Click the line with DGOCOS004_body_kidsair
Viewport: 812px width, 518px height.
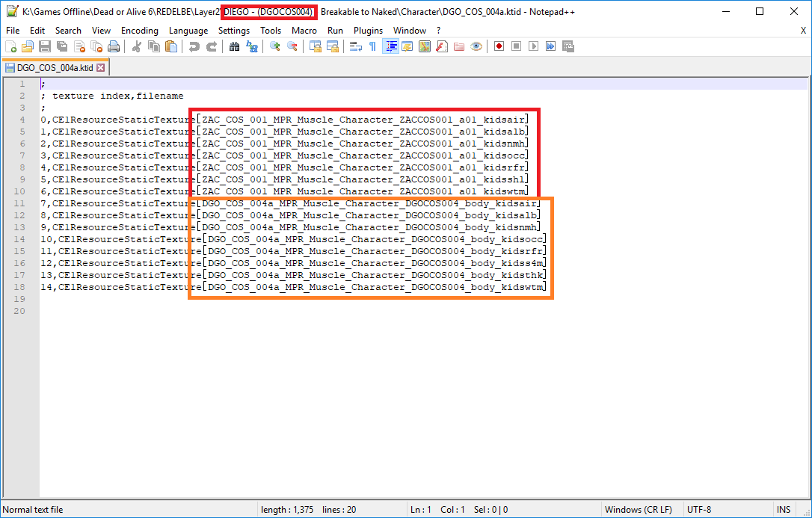point(291,203)
